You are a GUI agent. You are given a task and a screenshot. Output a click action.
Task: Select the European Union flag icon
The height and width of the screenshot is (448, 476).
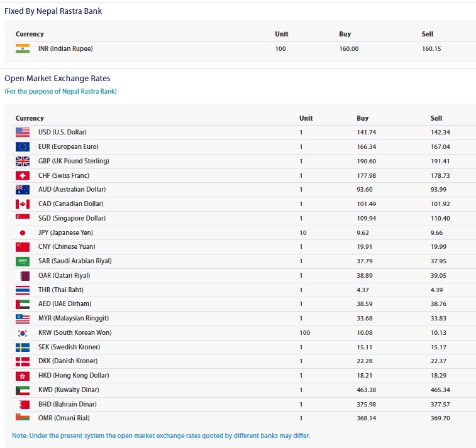(23, 146)
